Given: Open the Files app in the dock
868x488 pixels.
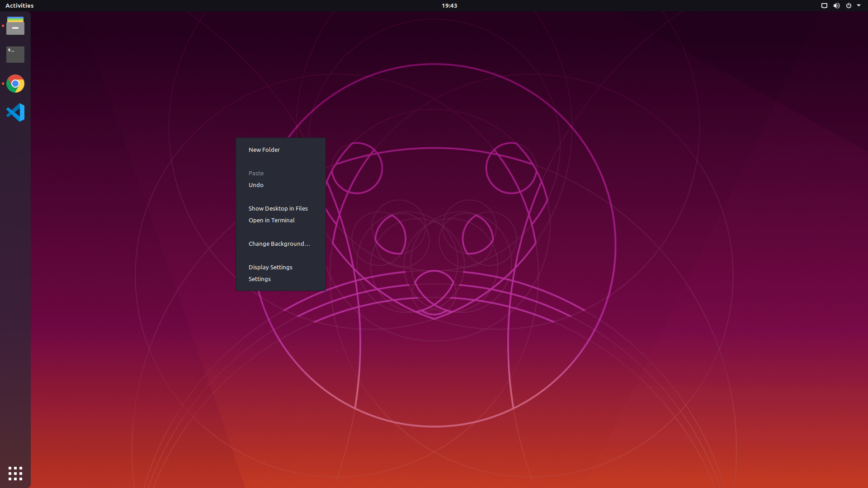Looking at the screenshot, I should click(x=15, y=26).
